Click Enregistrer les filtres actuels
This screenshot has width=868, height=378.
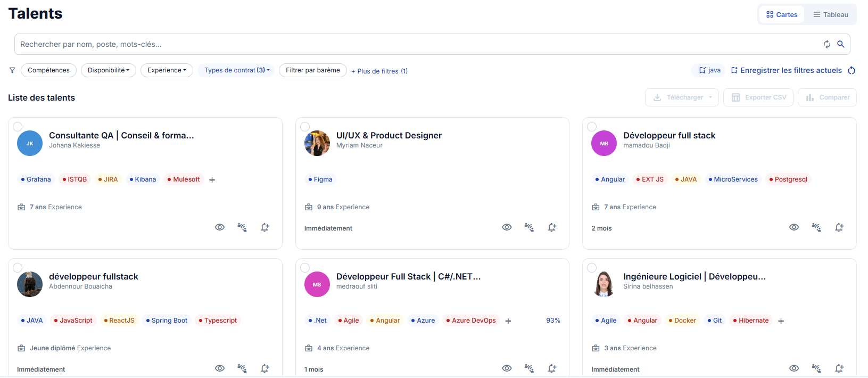[x=786, y=70]
